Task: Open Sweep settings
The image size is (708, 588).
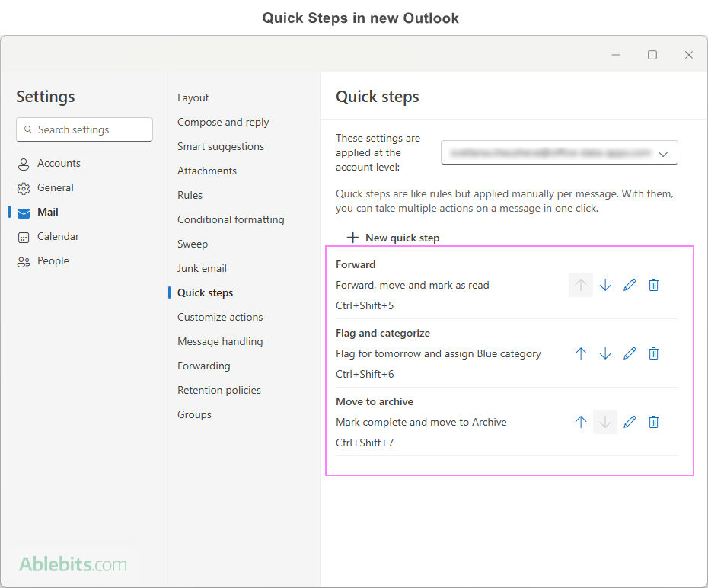Action: pos(193,244)
